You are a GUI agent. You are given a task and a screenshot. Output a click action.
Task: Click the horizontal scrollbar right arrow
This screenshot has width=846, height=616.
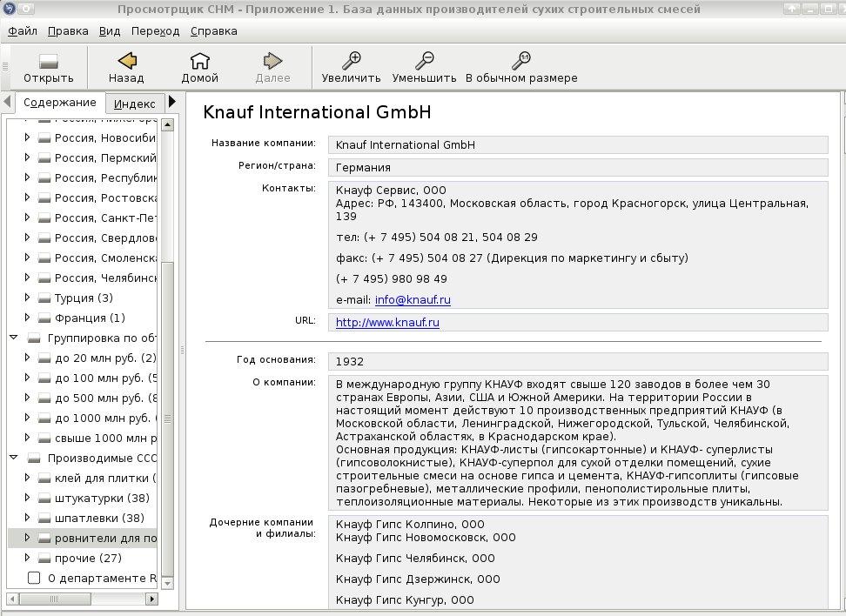click(151, 599)
